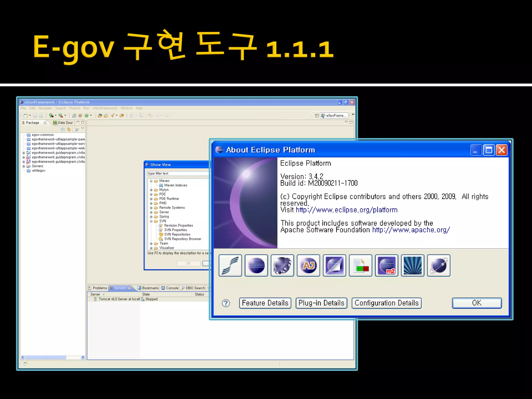
Task: Click the Maven m2 feature icon
Action: (387, 265)
